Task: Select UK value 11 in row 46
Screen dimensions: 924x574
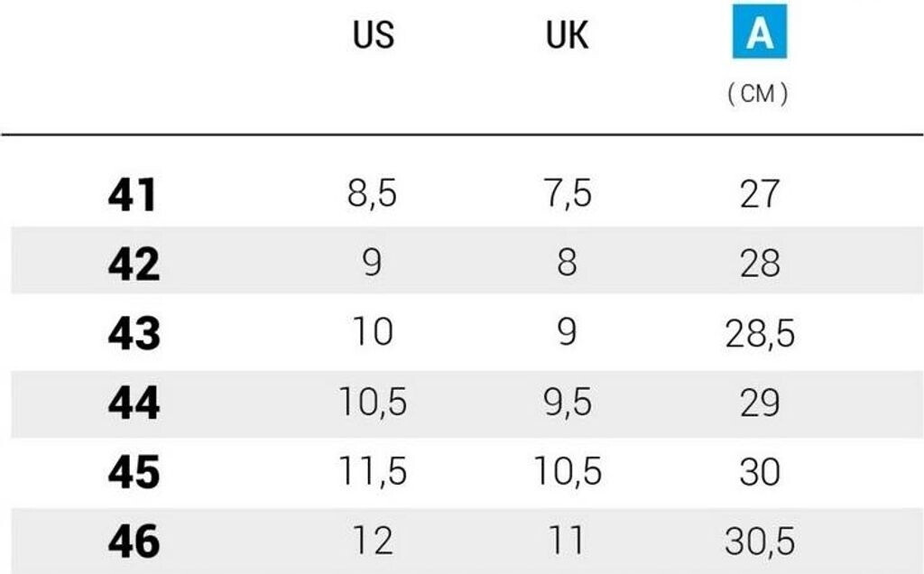Action: point(567,541)
